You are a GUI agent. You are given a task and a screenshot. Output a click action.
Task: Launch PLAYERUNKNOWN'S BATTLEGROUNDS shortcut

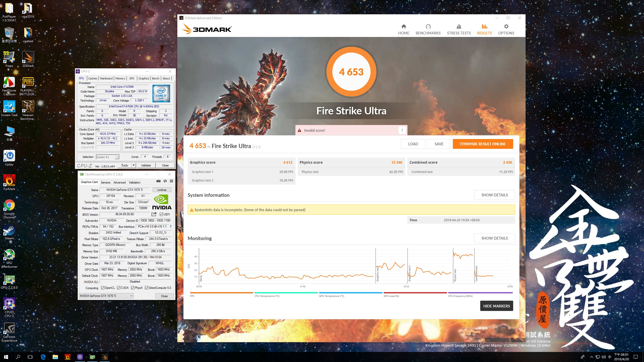coord(28,86)
